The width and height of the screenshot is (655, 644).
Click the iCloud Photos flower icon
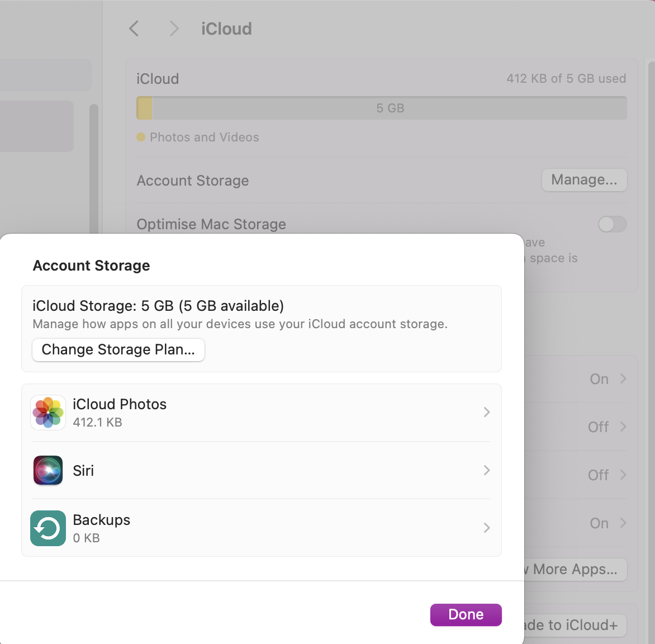pyautogui.click(x=48, y=413)
